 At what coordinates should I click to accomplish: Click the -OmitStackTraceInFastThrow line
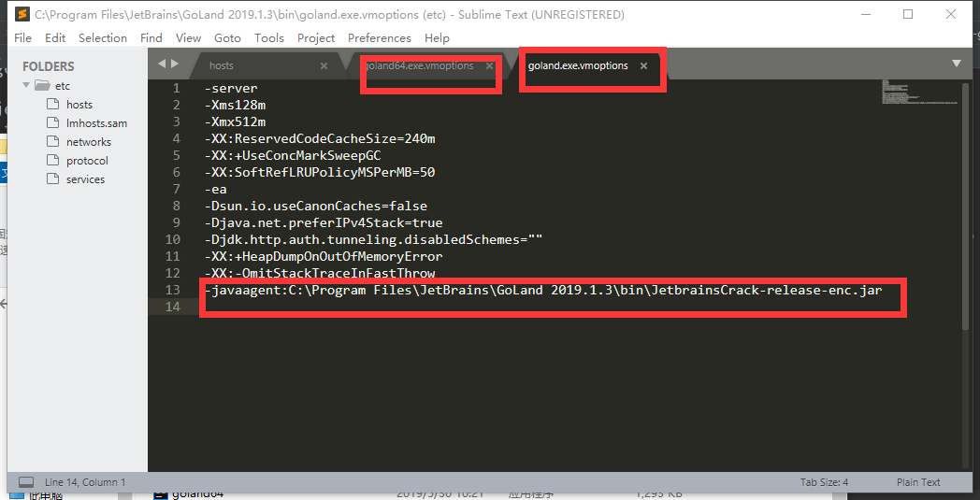(x=320, y=273)
